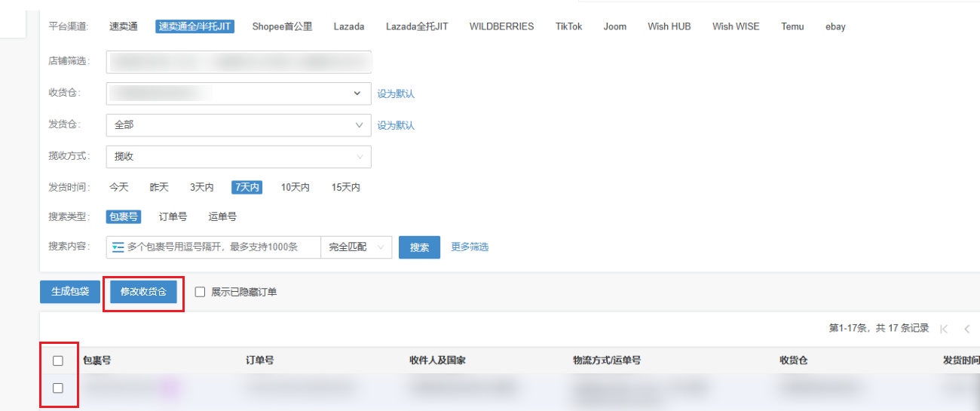Jump to first page of records
The width and height of the screenshot is (980, 411).
click(944, 329)
